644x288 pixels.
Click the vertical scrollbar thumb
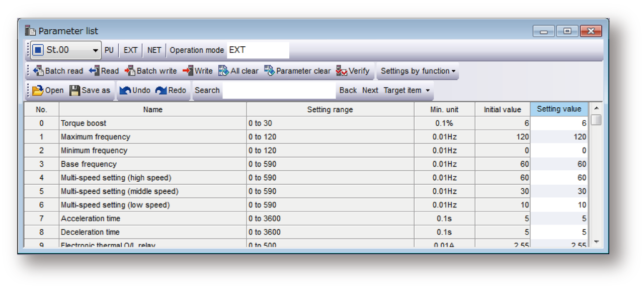(596, 120)
